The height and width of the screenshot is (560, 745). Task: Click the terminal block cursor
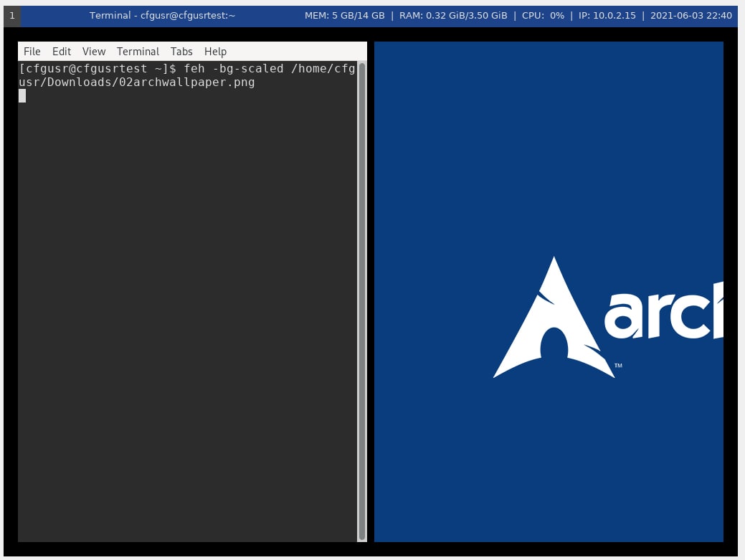22,96
